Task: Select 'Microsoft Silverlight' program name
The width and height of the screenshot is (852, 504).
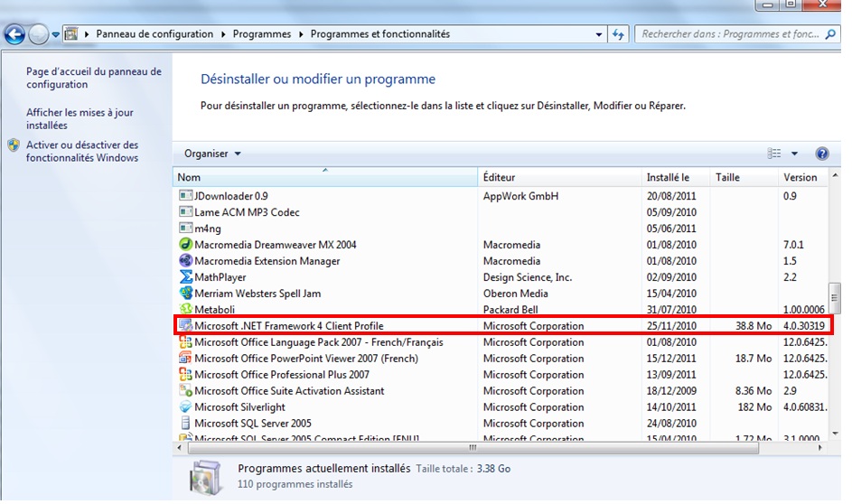Action: (x=239, y=407)
